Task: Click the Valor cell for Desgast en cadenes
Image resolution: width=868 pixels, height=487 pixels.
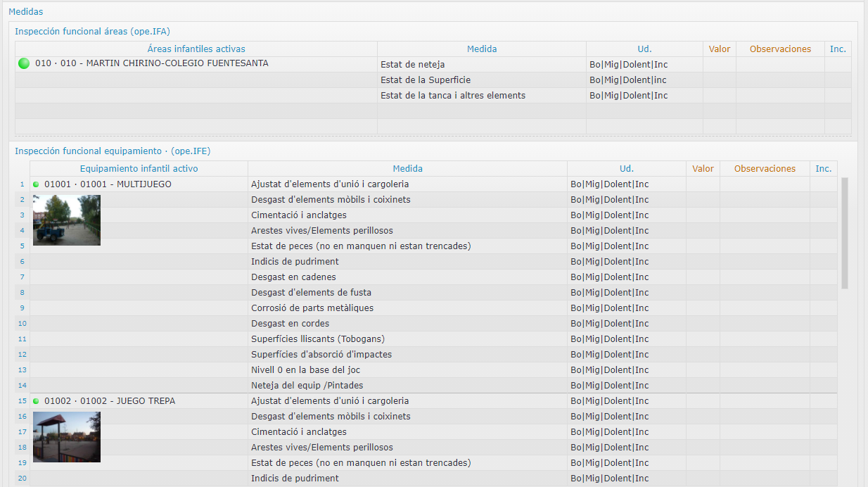Action: pos(703,277)
